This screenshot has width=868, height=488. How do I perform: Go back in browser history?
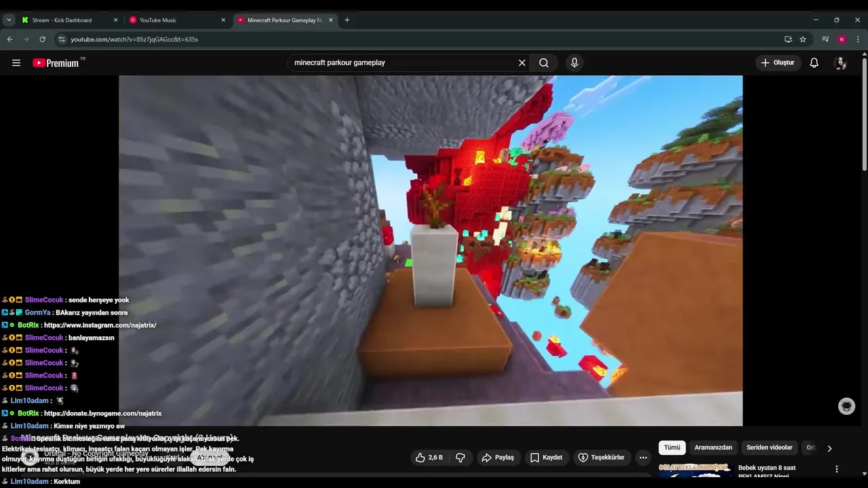[10, 39]
